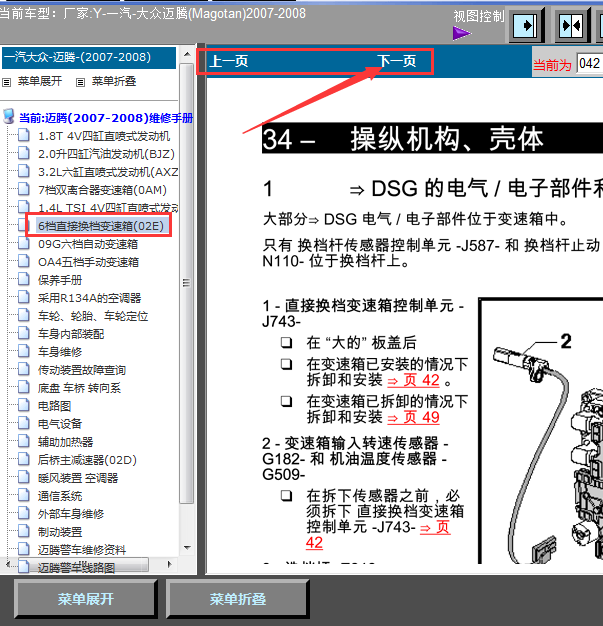This screenshot has height=626, width=603.
Task: Open 保养手册 entry
Action: (60, 280)
